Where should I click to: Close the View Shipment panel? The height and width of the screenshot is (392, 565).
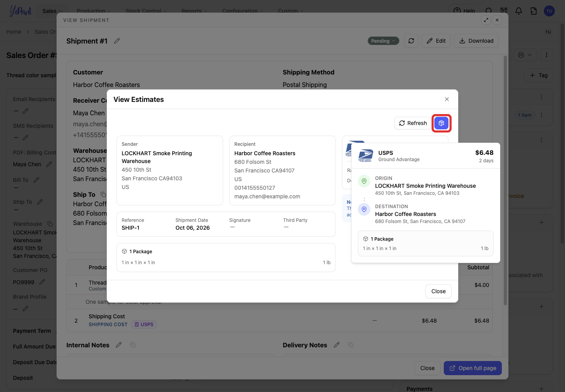497,20
